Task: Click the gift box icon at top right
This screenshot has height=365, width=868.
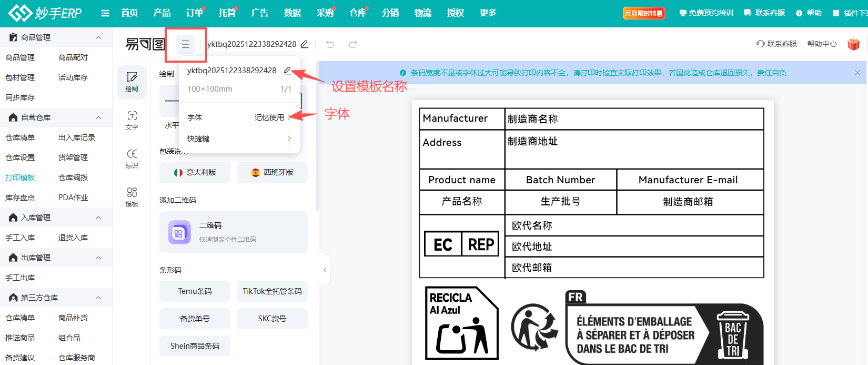Action: (853, 44)
